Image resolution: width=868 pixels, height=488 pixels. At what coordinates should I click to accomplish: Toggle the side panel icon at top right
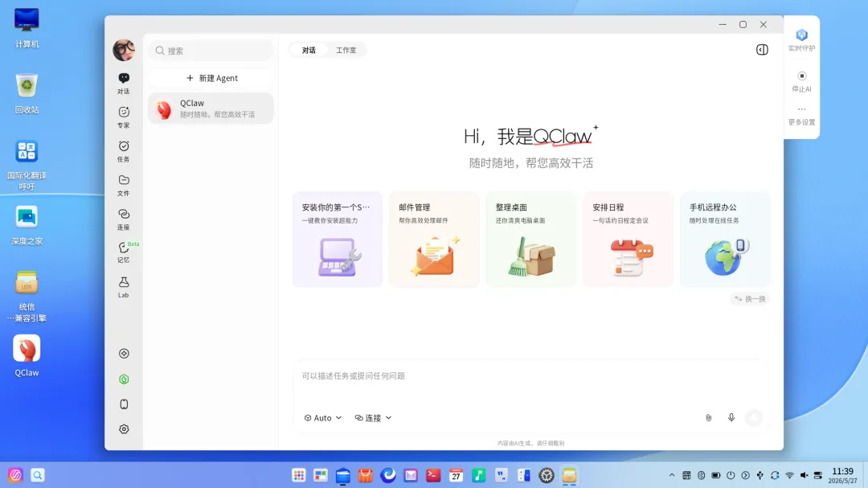pos(762,50)
